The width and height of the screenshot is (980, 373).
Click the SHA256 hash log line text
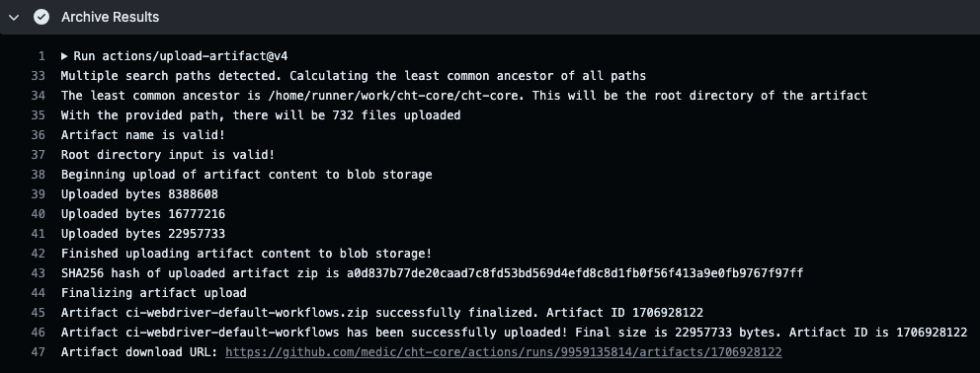(x=432, y=273)
